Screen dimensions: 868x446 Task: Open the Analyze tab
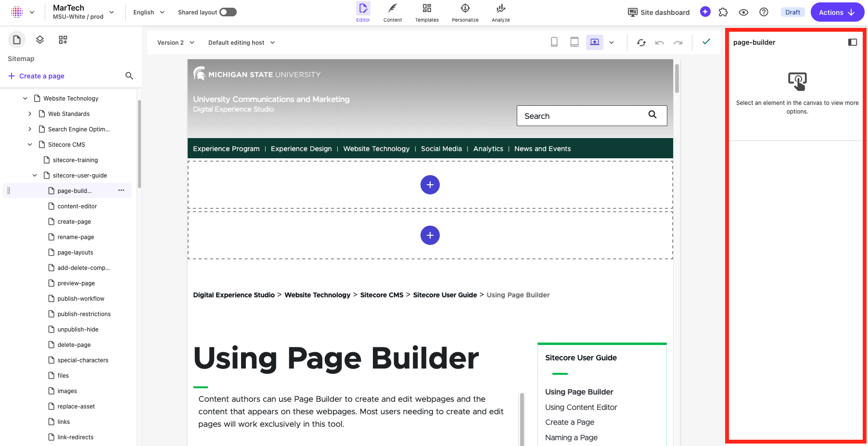(500, 13)
